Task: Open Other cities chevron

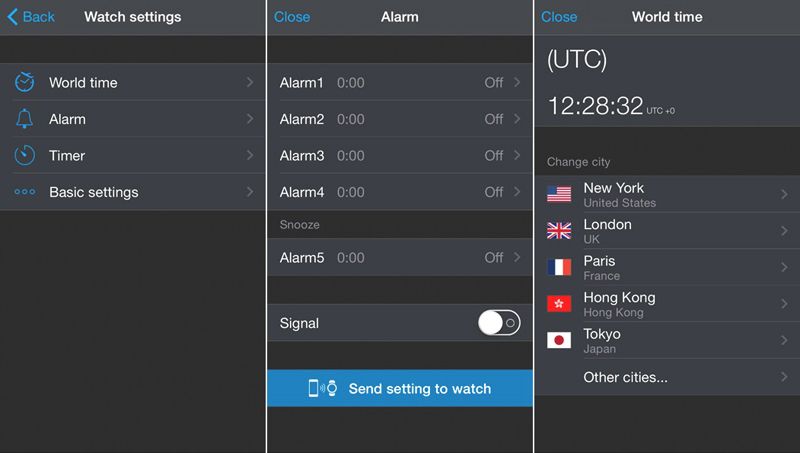Action: [x=784, y=377]
